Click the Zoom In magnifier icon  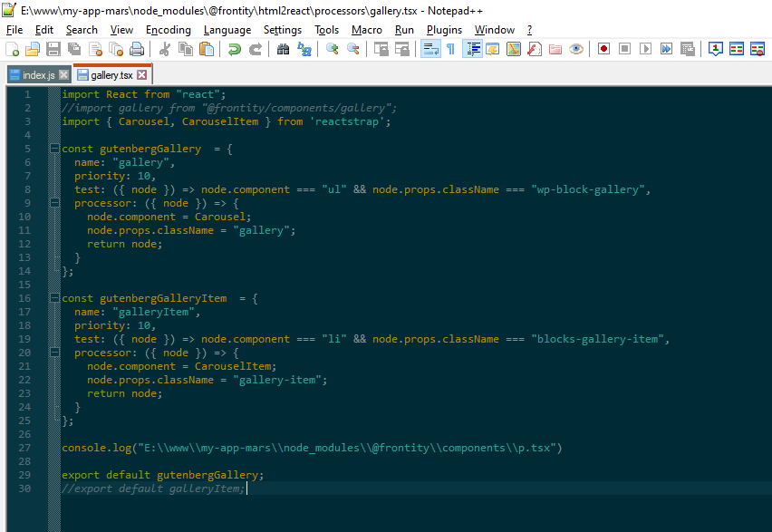click(333, 49)
